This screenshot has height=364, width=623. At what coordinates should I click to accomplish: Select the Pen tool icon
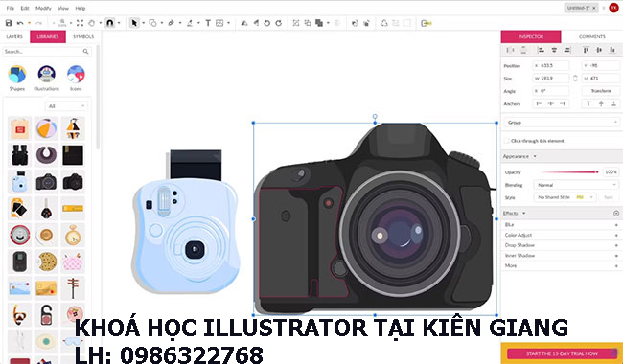[172, 23]
